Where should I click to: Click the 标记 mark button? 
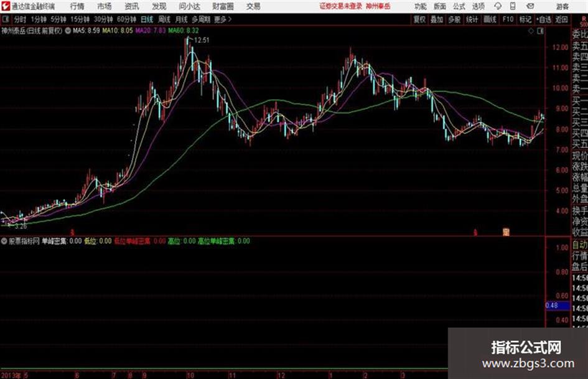click(525, 19)
